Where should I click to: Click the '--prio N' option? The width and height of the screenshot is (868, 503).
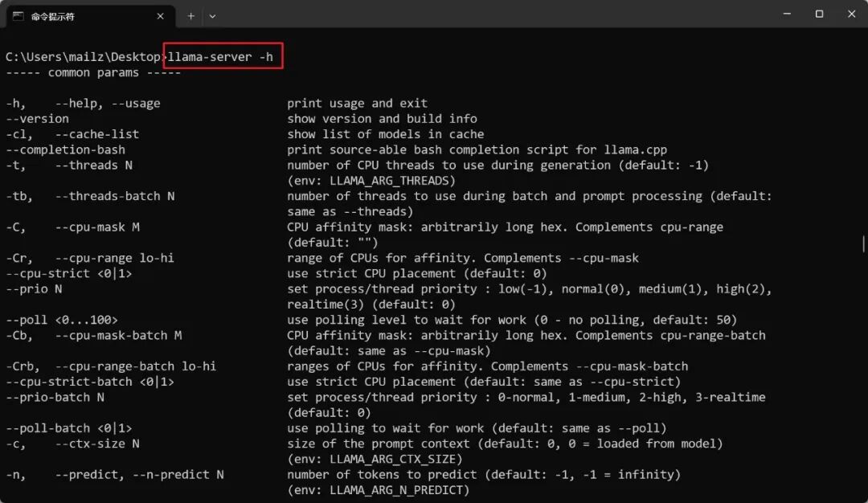point(34,288)
